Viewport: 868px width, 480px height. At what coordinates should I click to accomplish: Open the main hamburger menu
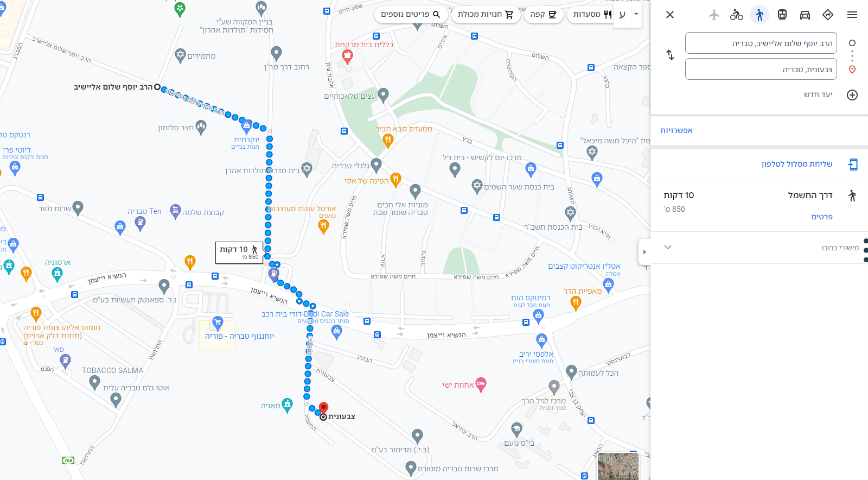(852, 15)
